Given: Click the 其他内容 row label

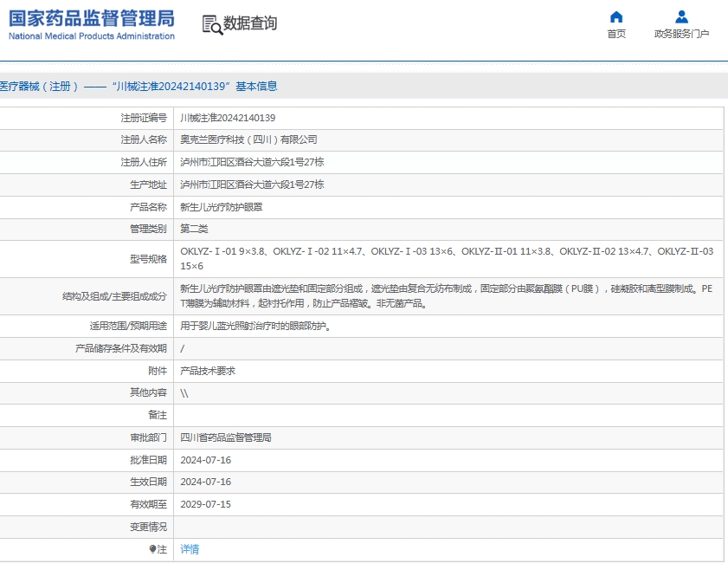Looking at the screenshot, I should click(148, 392).
